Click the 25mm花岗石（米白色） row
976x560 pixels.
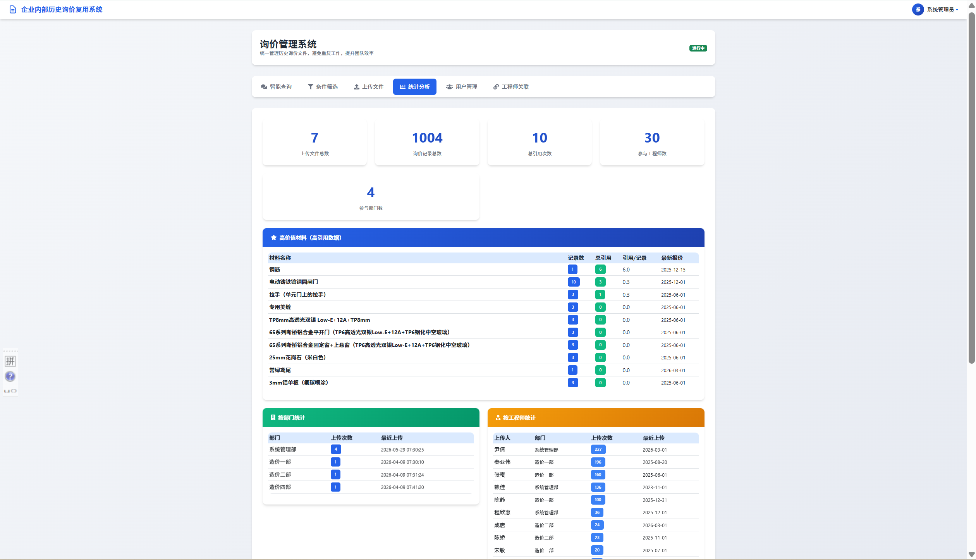483,357
